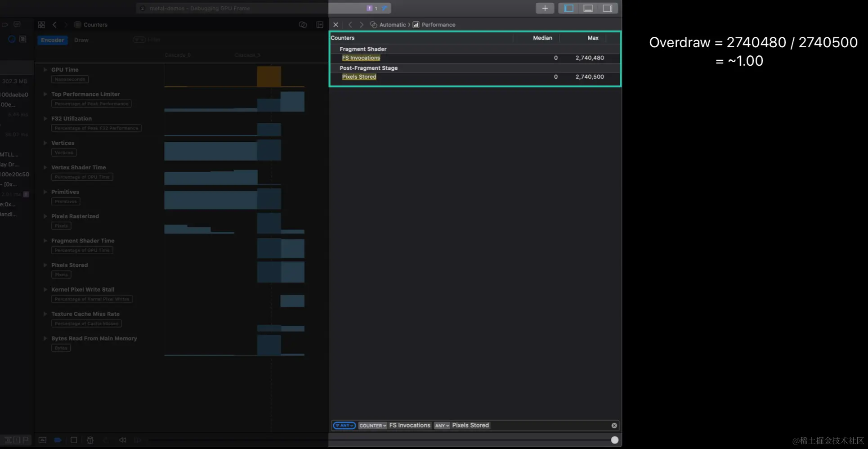
Task: Click the assistant editor overlapping circles icon
Action: tap(303, 25)
